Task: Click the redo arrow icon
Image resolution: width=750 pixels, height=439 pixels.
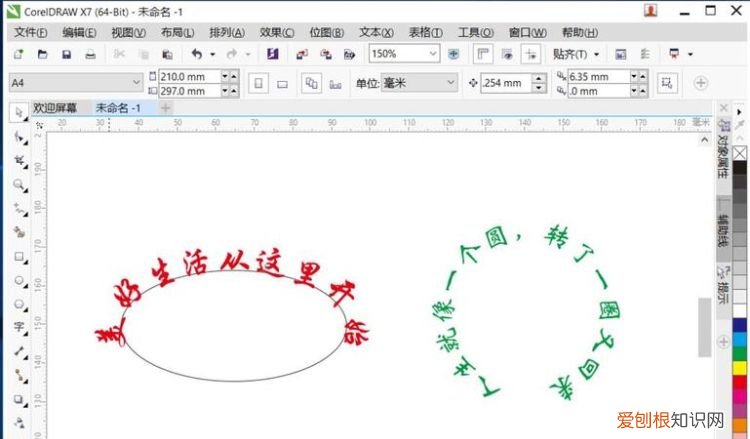Action: click(232, 54)
